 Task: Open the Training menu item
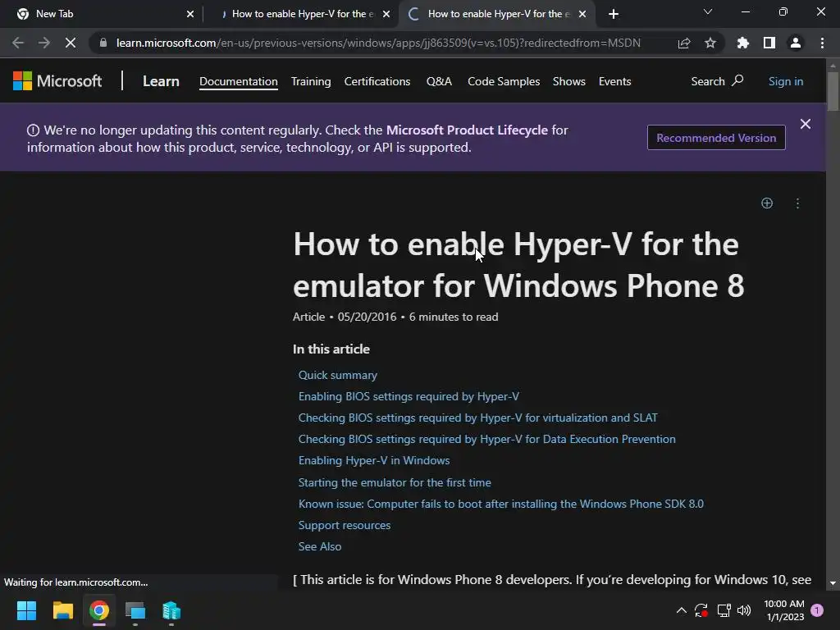pos(311,81)
